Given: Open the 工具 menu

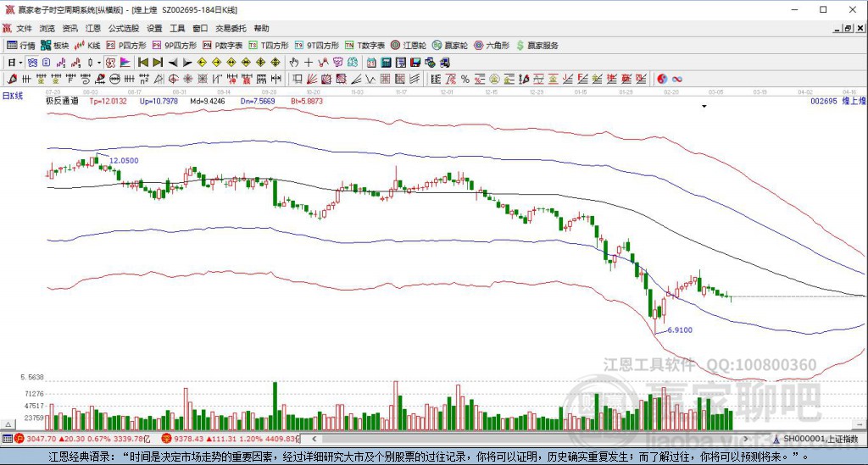Looking at the screenshot, I should click(x=177, y=28).
